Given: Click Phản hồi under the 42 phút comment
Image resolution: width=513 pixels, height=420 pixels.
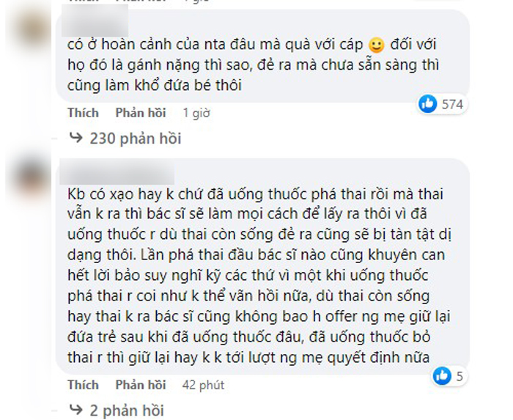Looking at the screenshot, I should pyautogui.click(x=141, y=385).
